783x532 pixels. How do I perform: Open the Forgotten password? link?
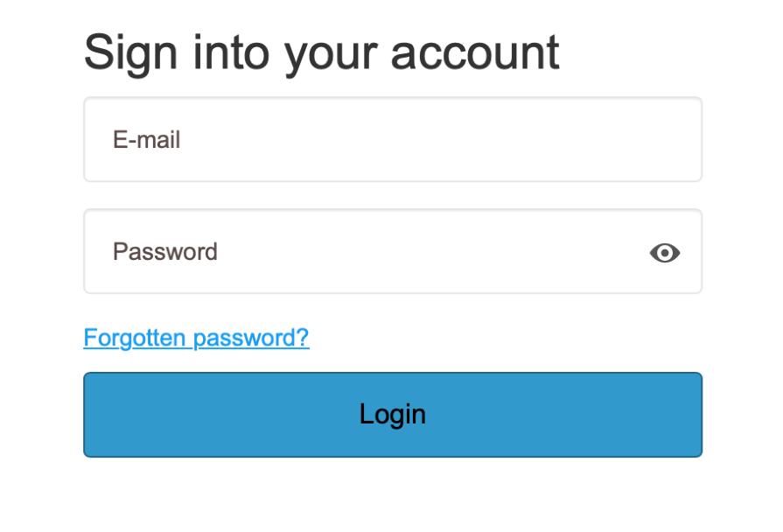(x=196, y=338)
